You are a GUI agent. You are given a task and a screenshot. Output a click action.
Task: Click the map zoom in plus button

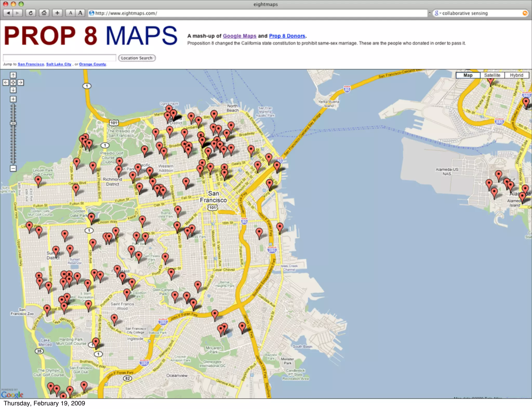[x=13, y=99]
